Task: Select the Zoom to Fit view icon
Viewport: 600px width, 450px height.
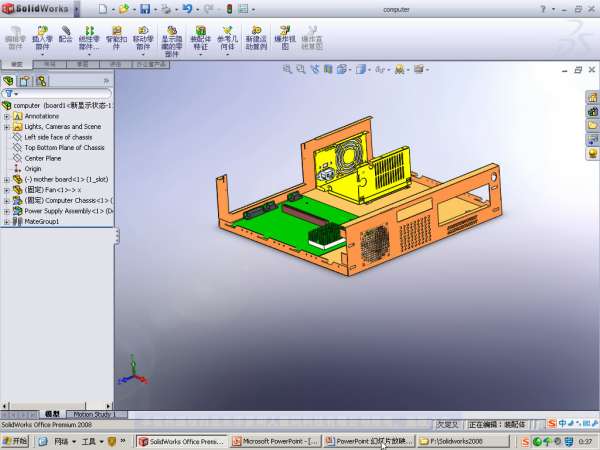Action: pos(287,69)
